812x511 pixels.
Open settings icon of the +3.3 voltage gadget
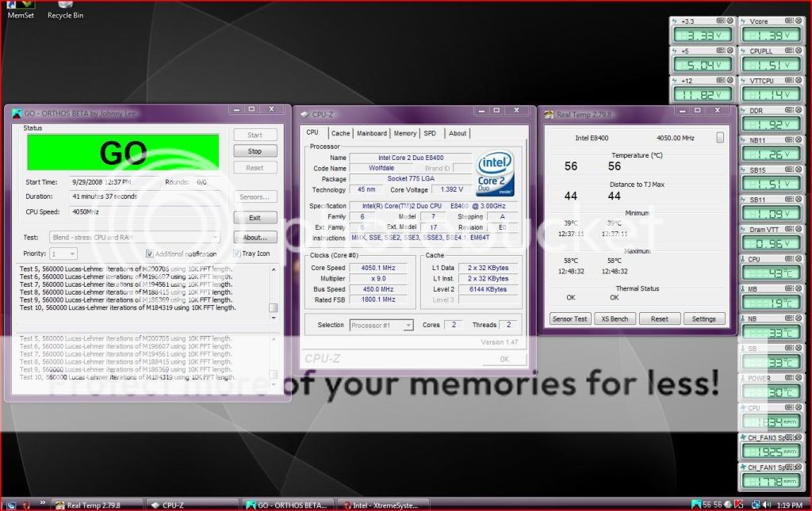point(720,21)
